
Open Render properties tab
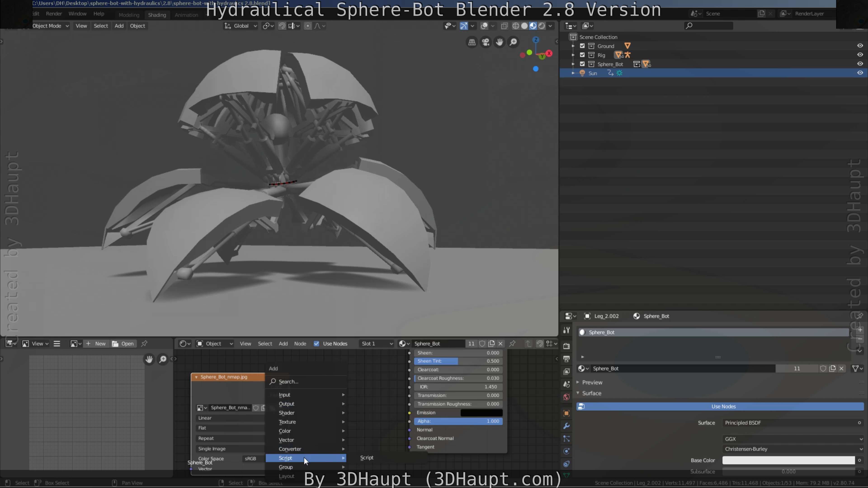[x=566, y=346]
